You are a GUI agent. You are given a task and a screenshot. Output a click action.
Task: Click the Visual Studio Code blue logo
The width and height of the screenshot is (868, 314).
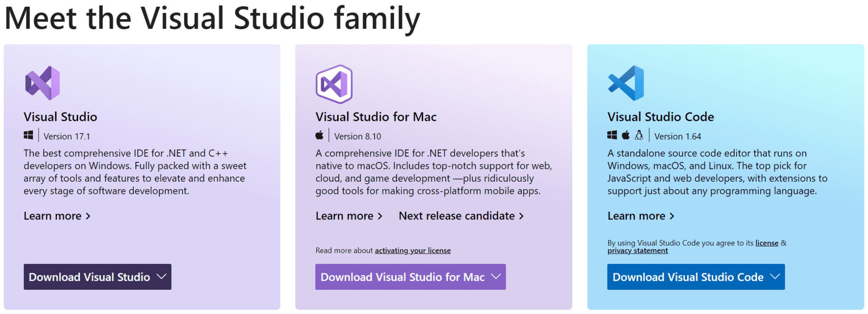pyautogui.click(x=626, y=82)
